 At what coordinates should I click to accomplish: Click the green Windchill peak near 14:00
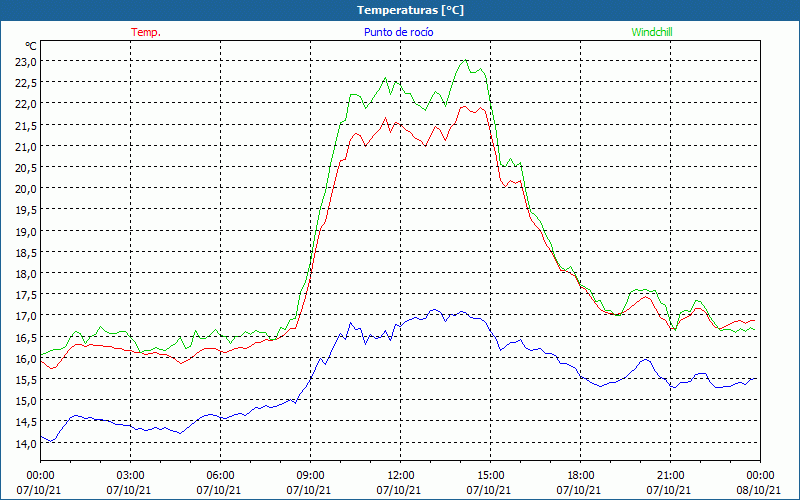(465, 60)
